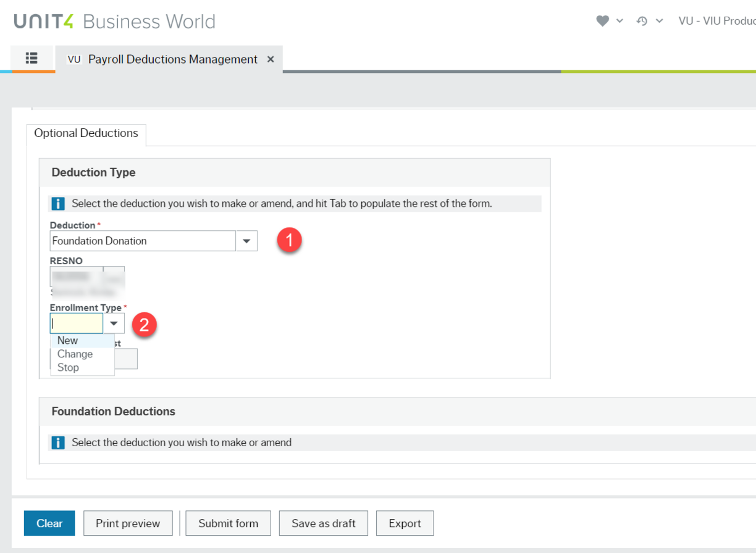Click the info icon under Foundation Deductions
The image size is (756, 553).
point(58,443)
